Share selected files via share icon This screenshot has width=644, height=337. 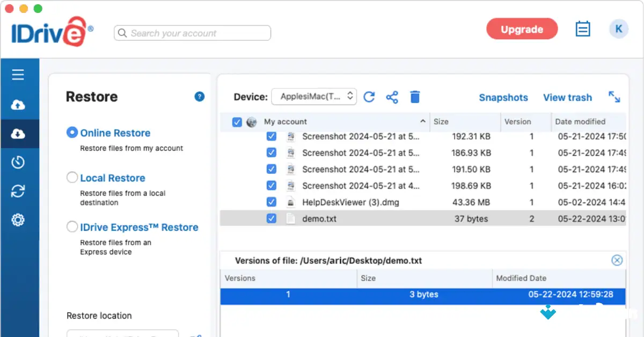tap(392, 97)
